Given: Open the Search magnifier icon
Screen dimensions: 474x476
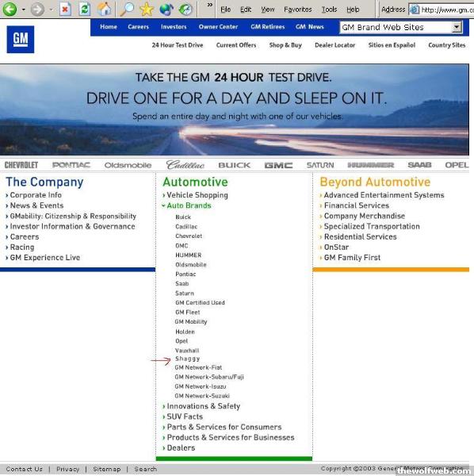Looking at the screenshot, I should (x=127, y=9).
